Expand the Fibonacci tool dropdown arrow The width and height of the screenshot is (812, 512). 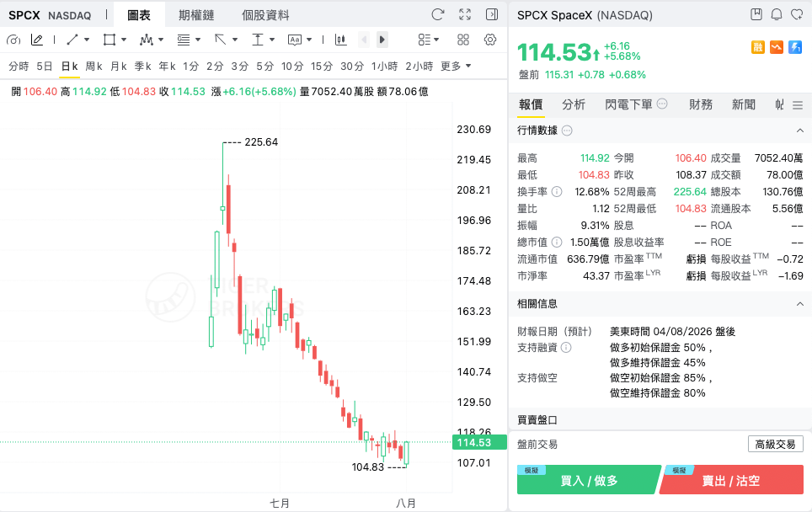(x=198, y=40)
